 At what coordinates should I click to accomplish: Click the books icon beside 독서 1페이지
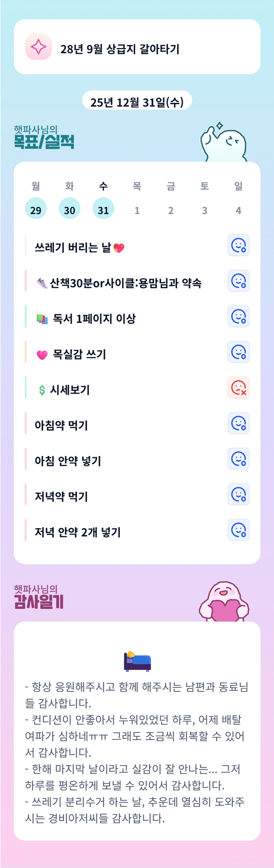tap(42, 319)
